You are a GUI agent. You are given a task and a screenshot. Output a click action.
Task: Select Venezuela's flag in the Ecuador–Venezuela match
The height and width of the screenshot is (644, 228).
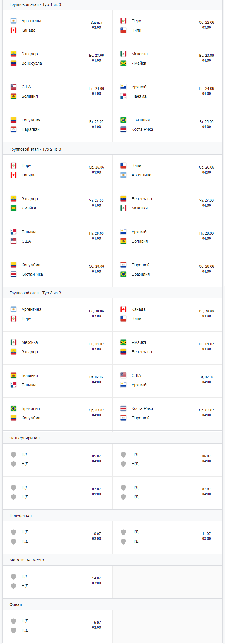pos(13,63)
